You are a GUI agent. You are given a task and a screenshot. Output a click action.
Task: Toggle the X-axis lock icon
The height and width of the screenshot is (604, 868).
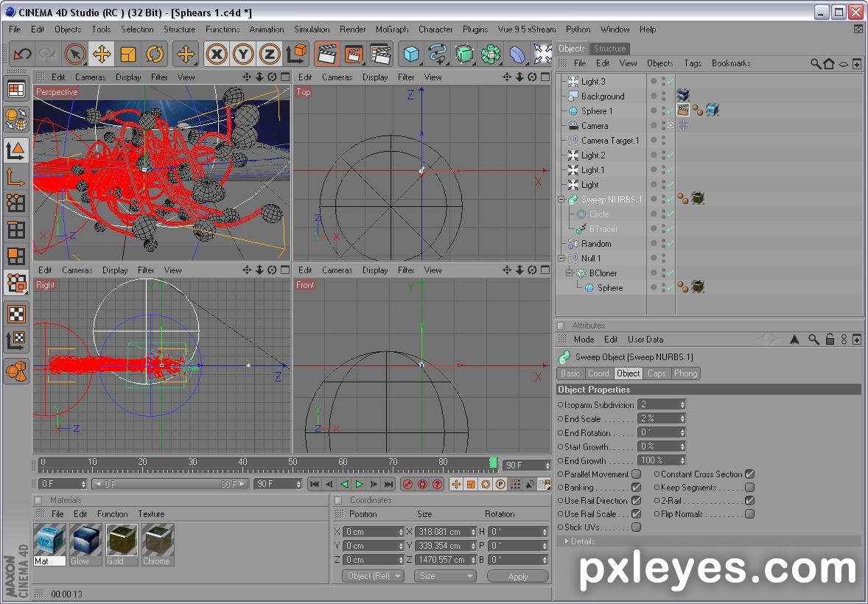(x=217, y=55)
